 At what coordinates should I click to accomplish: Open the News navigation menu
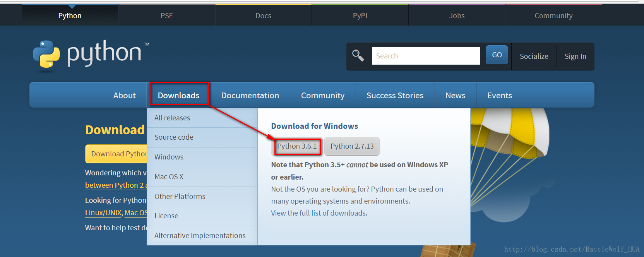coord(456,95)
